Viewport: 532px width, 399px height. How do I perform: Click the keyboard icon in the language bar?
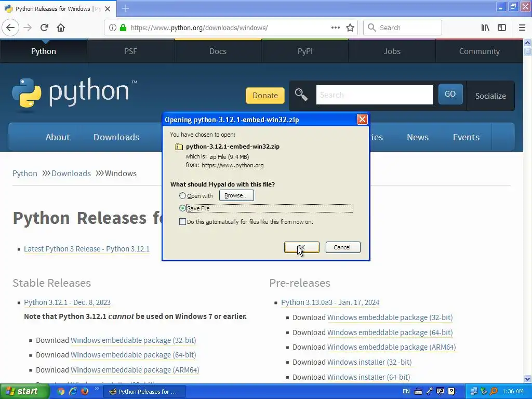click(x=418, y=392)
